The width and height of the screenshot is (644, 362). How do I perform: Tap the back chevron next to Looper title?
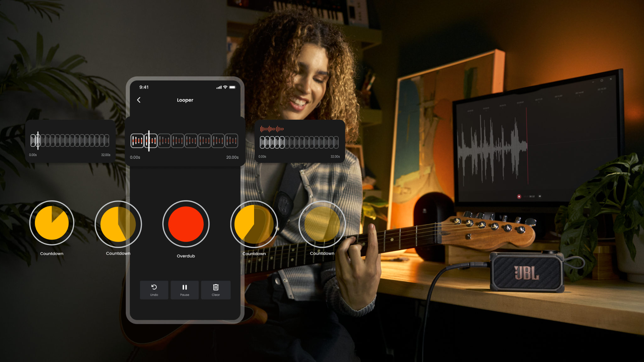pos(139,100)
